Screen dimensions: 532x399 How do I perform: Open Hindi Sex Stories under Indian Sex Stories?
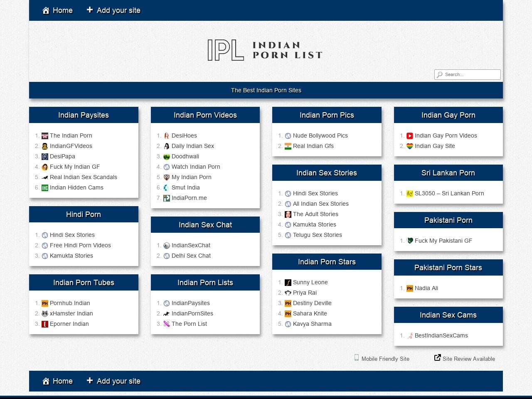[x=315, y=194]
